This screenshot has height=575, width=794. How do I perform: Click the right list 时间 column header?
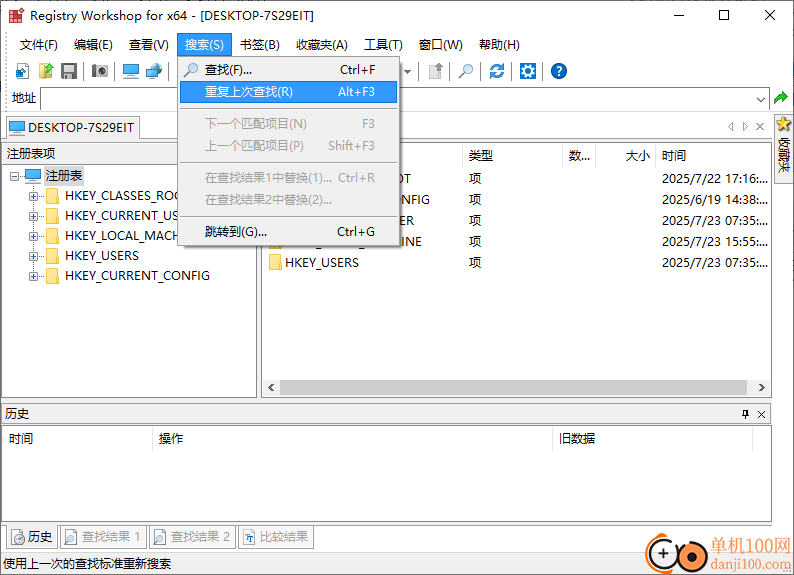[713, 155]
